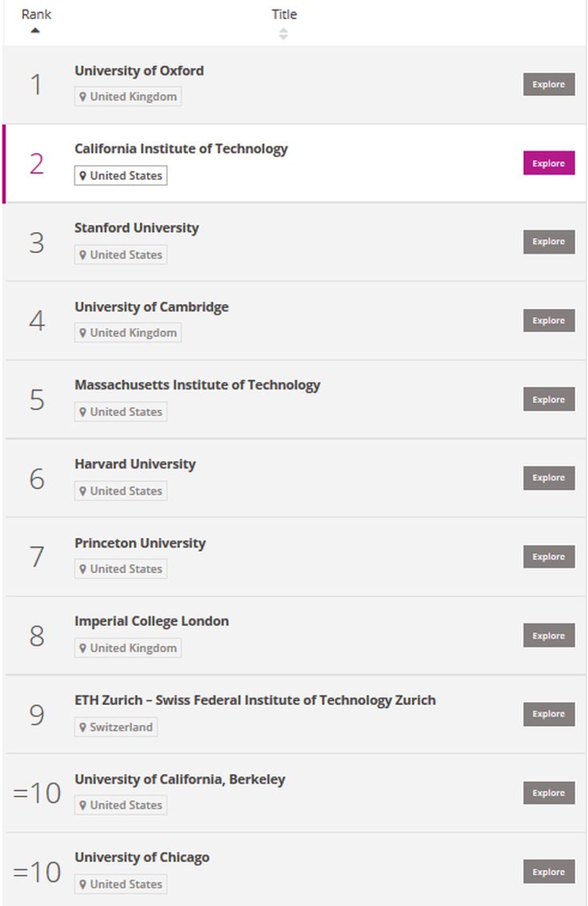Click United Kingdom tag under University of Oxford
The width and height of the screenshot is (588, 906).
[x=128, y=97]
